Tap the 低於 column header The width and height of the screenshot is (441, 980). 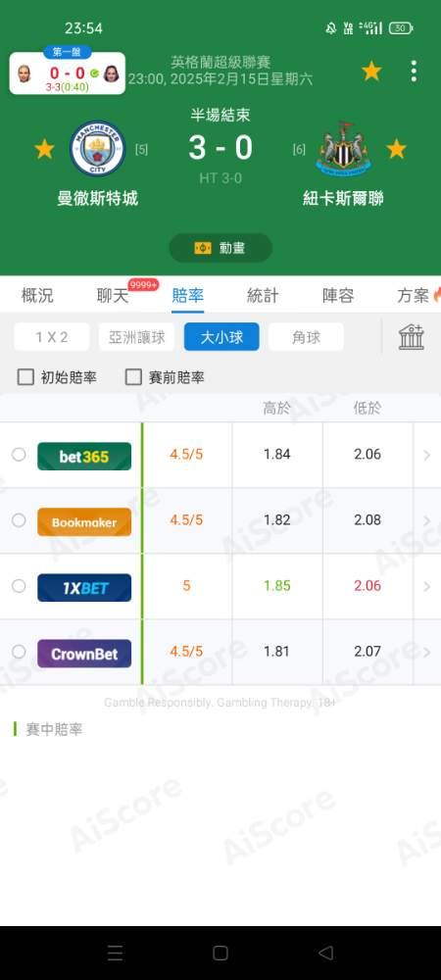[367, 409]
